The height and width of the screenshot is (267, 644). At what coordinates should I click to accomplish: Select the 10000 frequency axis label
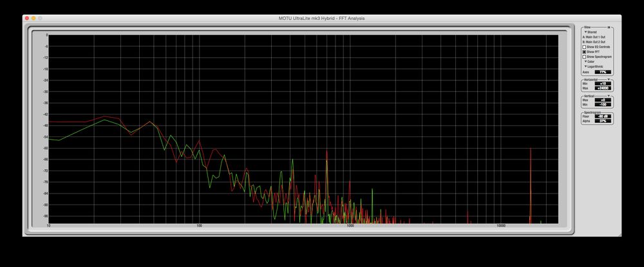coord(500,226)
